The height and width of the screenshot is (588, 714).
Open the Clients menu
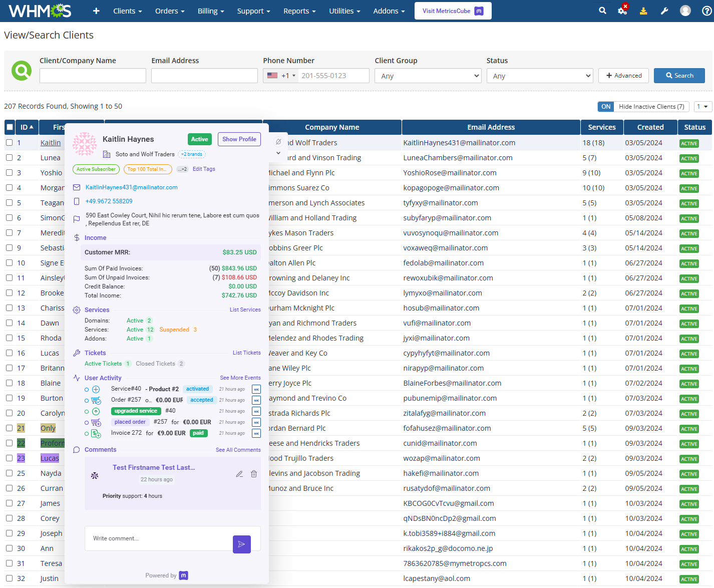tap(127, 11)
